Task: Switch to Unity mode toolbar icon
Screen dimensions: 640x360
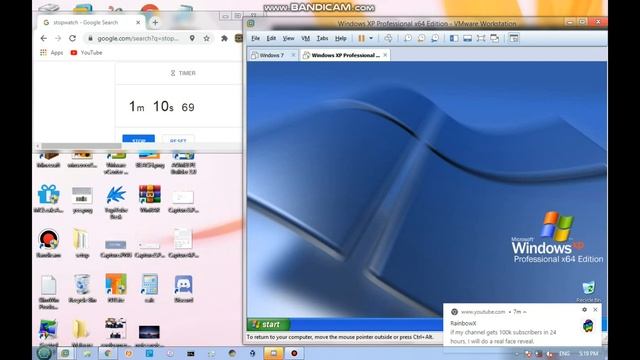Action: (x=494, y=38)
